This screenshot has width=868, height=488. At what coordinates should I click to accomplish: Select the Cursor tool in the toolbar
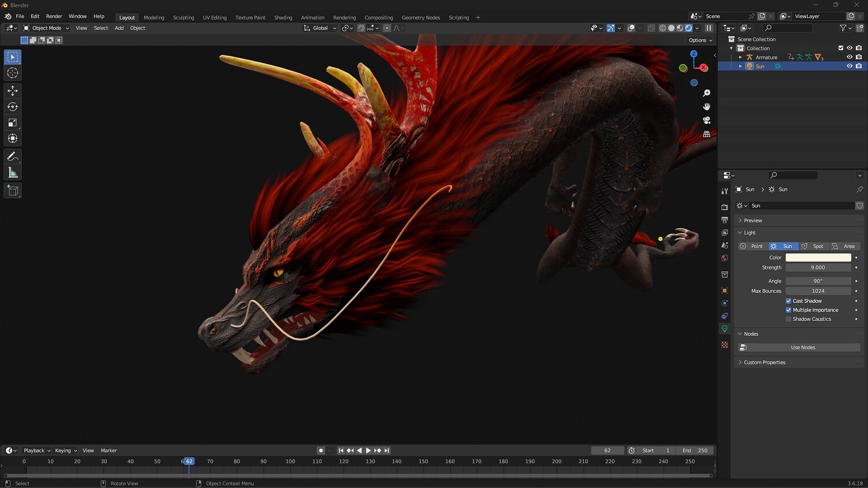(x=13, y=73)
